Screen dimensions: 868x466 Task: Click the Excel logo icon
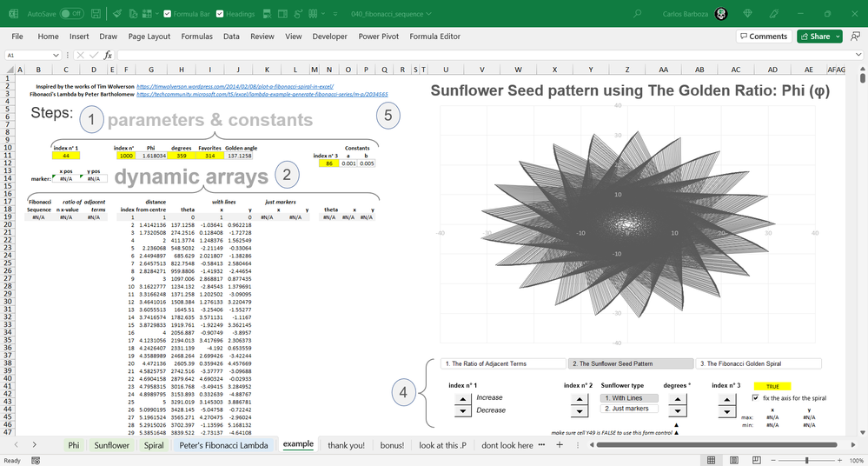pos(14,14)
